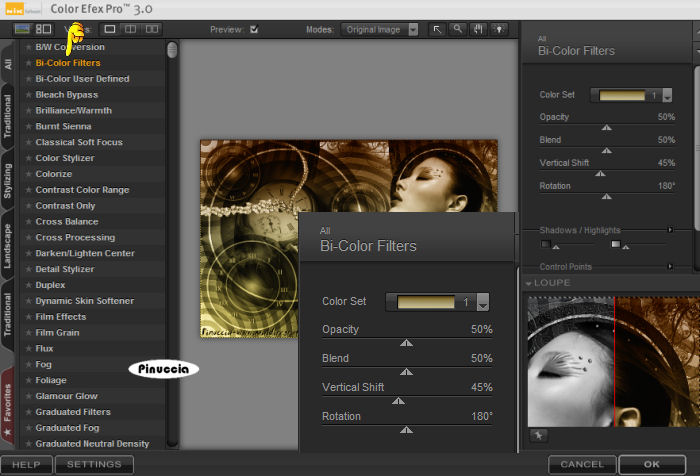Open the All filter category tab

click(x=8, y=64)
